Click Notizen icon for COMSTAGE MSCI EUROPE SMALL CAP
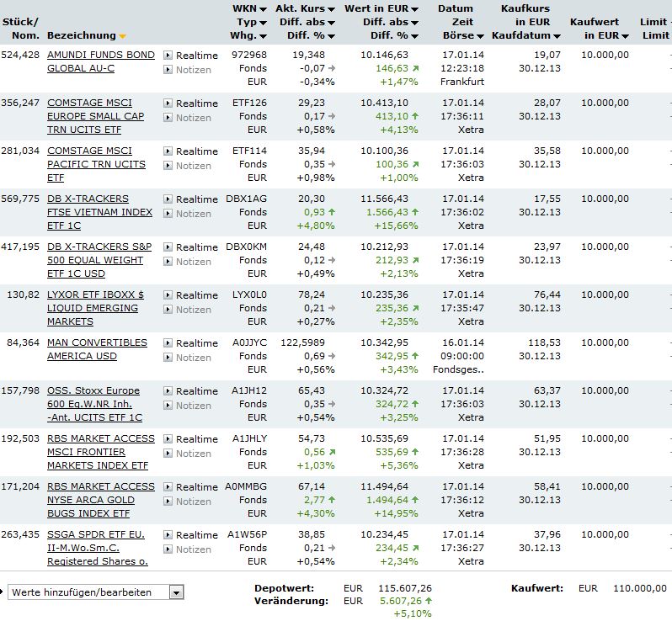The image size is (672, 621). coord(168,117)
